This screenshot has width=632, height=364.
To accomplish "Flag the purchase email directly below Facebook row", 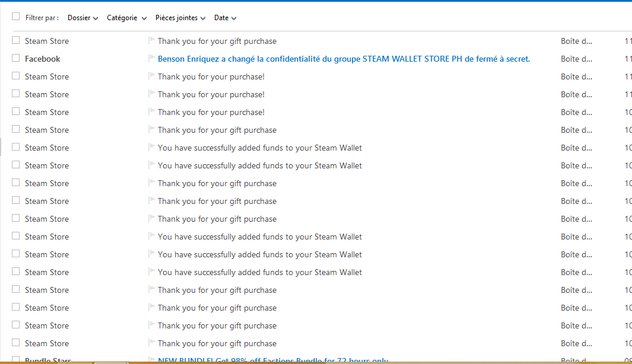I will pos(151,76).
